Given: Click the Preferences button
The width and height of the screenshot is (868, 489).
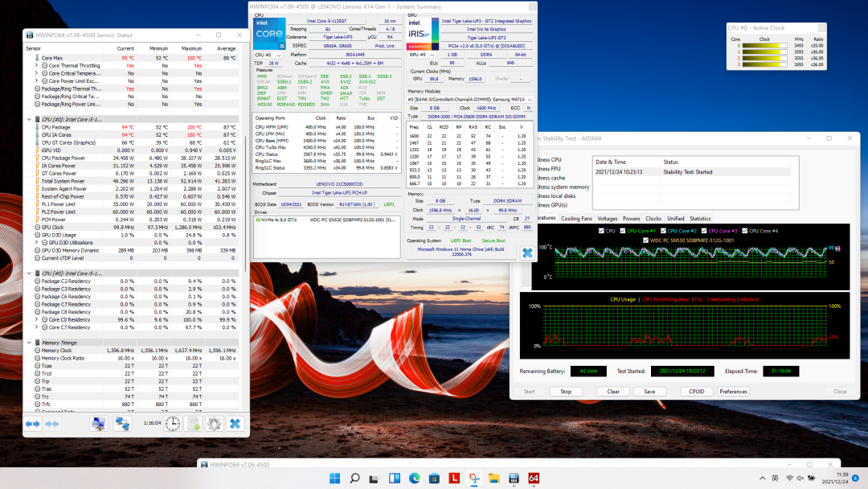Looking at the screenshot, I should click(733, 392).
